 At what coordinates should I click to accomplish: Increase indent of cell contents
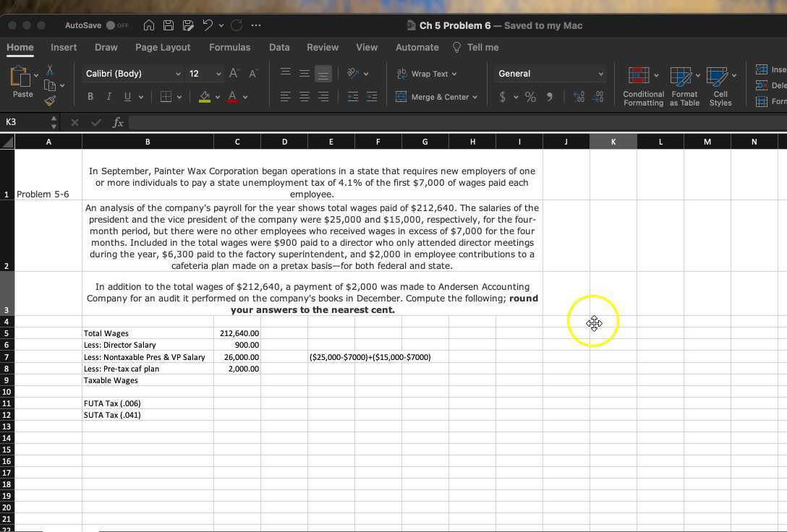pyautogui.click(x=372, y=97)
